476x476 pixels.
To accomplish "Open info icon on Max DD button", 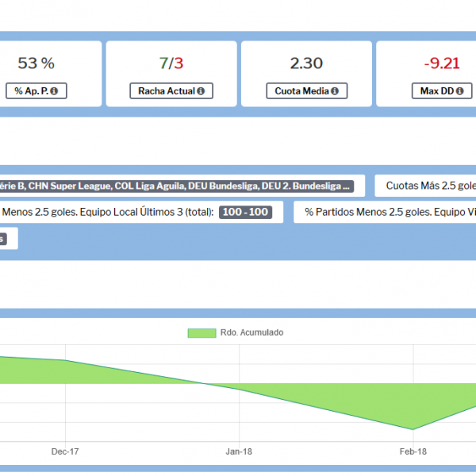I will [x=459, y=91].
